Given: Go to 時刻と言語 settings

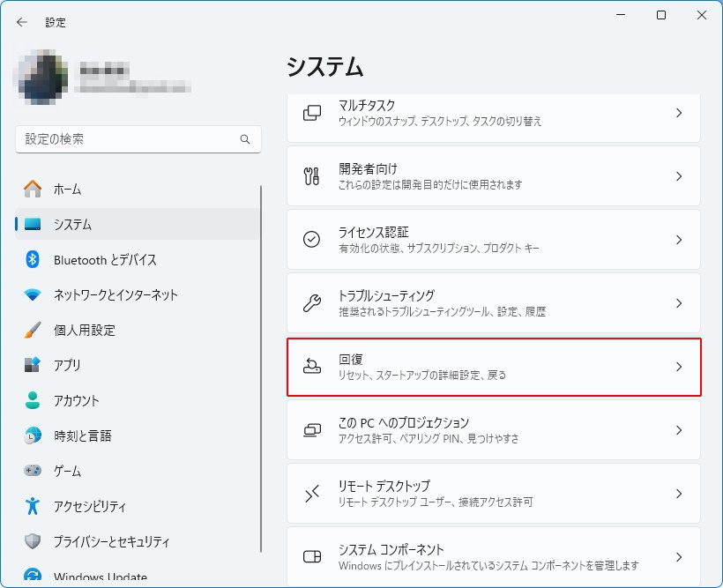Looking at the screenshot, I should (x=82, y=435).
